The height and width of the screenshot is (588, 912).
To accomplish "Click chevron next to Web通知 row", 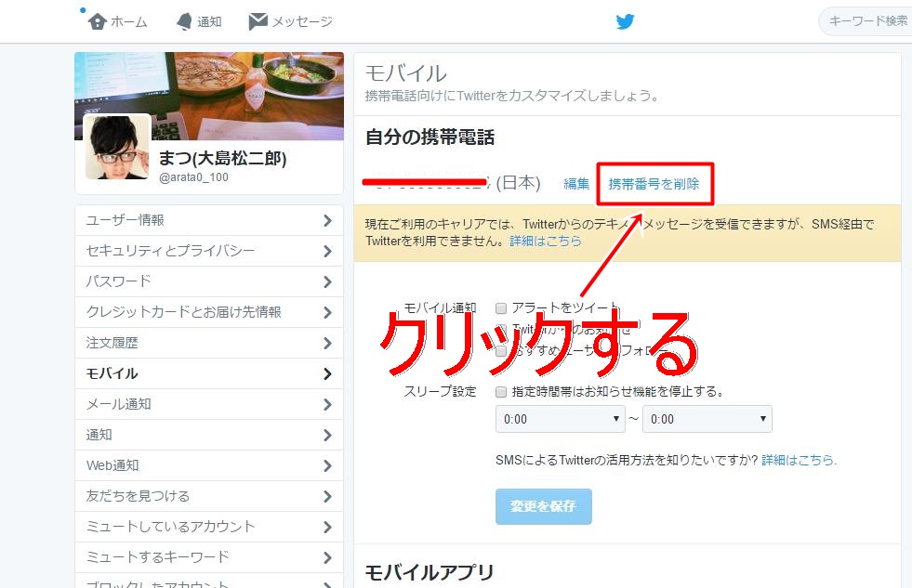I will [327, 466].
